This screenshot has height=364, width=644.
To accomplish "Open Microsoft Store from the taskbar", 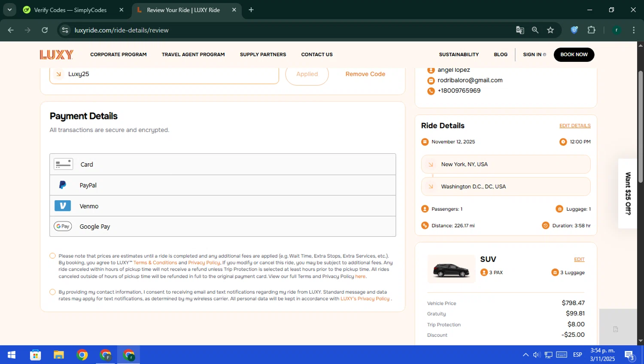I will click(36, 355).
